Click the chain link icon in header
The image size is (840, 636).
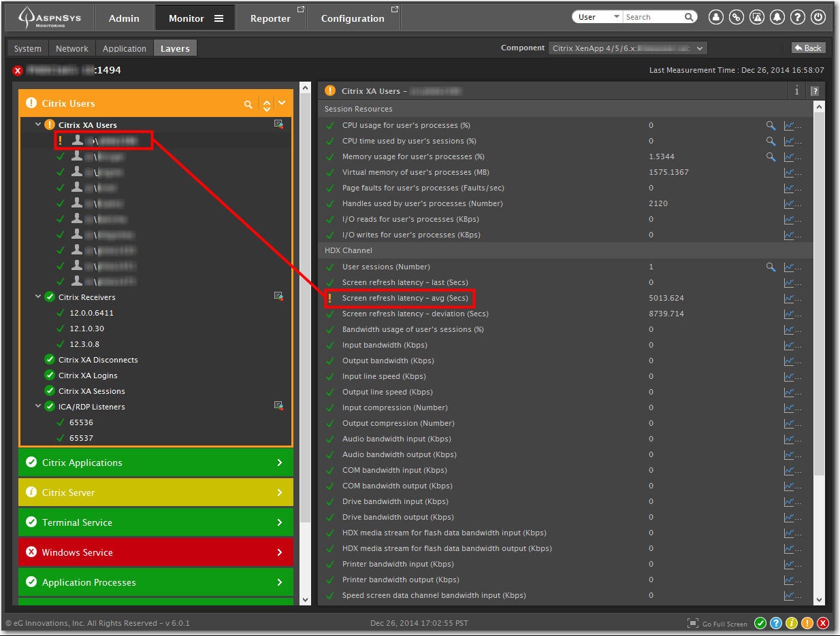point(736,18)
